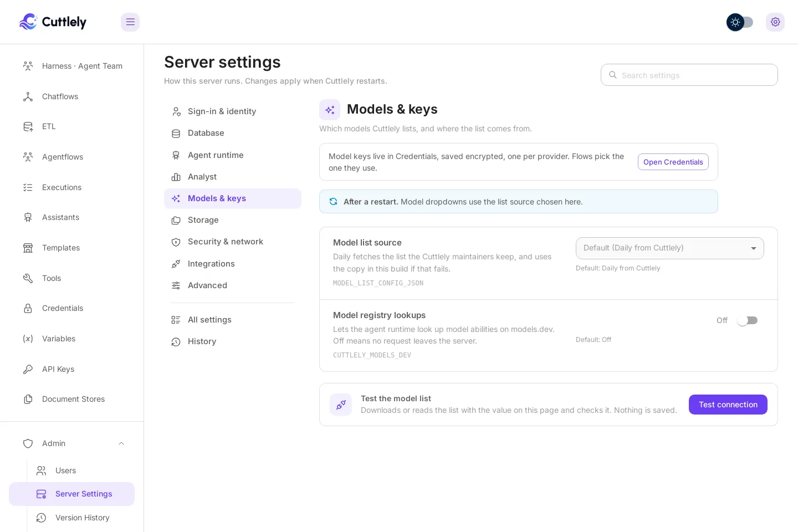Open the gear settings icon in header
798x532 pixels.
775,22
